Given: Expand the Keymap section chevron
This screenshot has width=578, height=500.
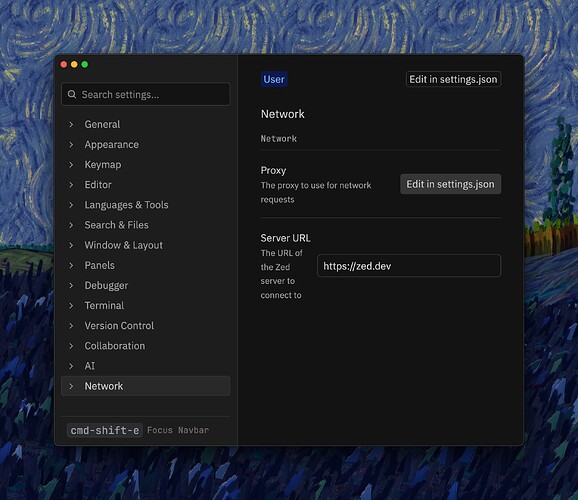Looking at the screenshot, I should pos(71,165).
